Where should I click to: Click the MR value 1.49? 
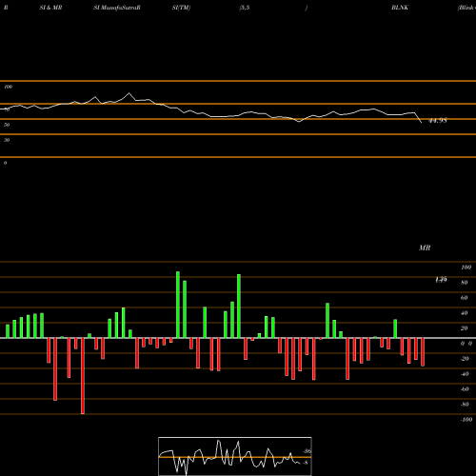pyautogui.click(x=441, y=280)
